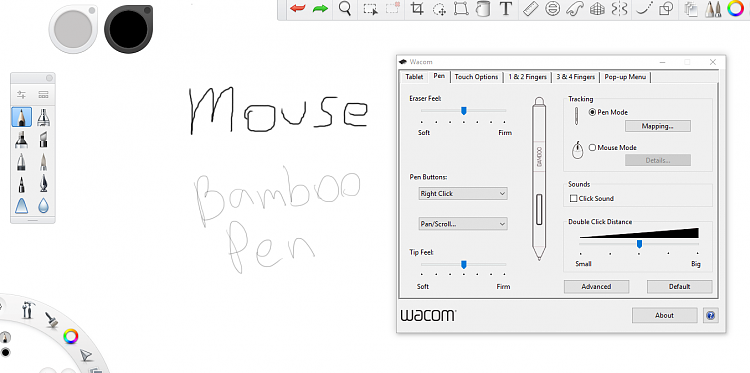Select the Ballpoint Pen brush
Viewport: 750px width, 373px height.
(22, 162)
